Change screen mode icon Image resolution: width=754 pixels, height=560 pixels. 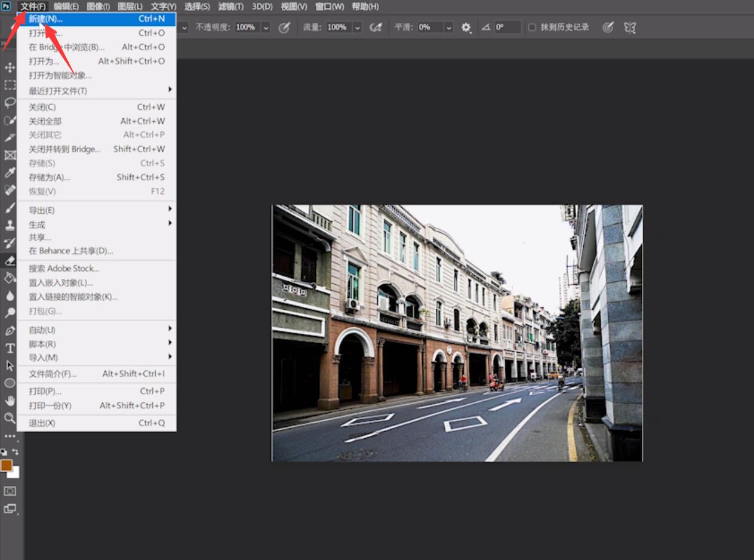point(10,509)
